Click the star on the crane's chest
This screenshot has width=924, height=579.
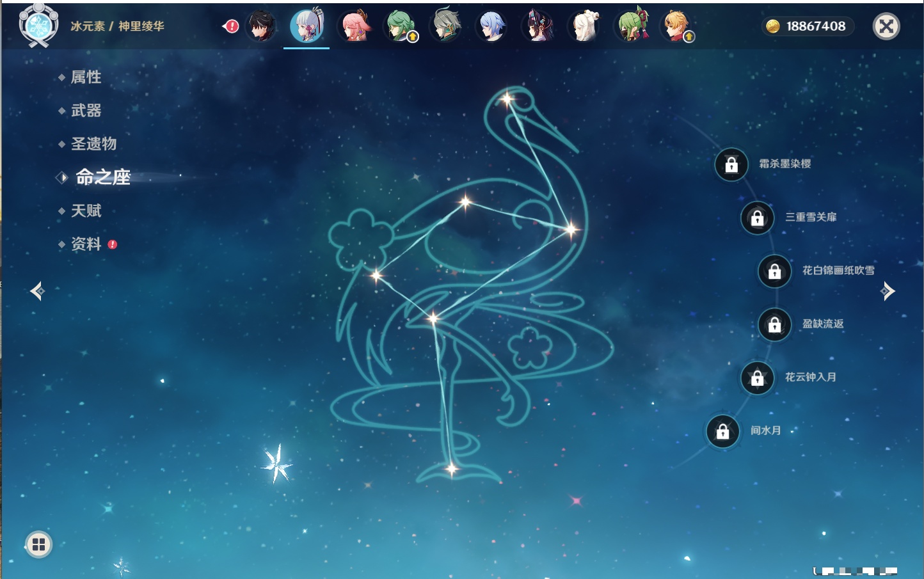(x=571, y=228)
